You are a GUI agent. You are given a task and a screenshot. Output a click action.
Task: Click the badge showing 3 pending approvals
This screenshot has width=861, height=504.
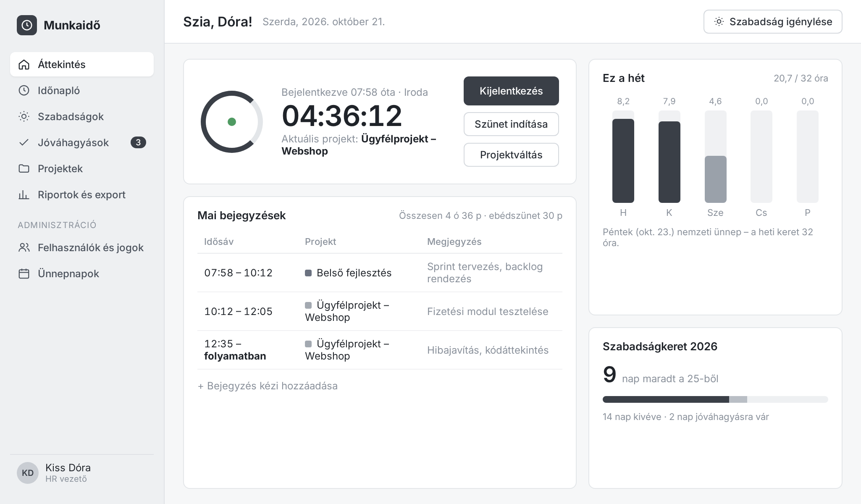click(x=138, y=142)
